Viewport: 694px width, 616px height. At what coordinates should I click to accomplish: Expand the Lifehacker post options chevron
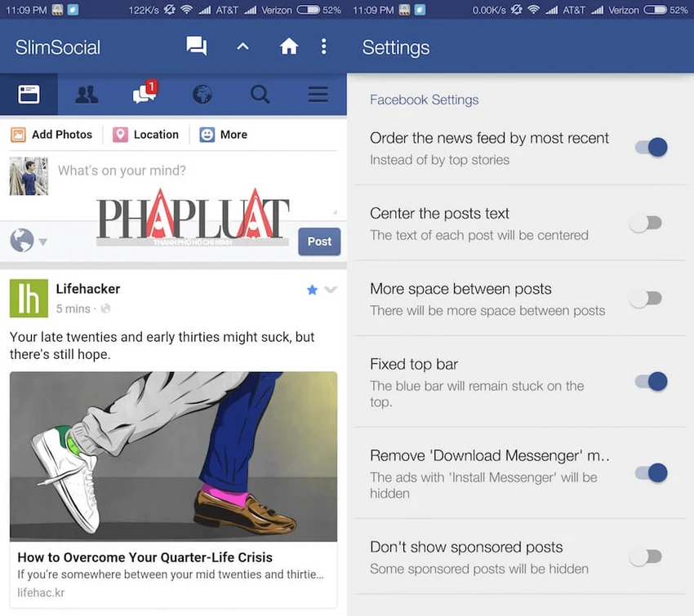click(x=331, y=290)
